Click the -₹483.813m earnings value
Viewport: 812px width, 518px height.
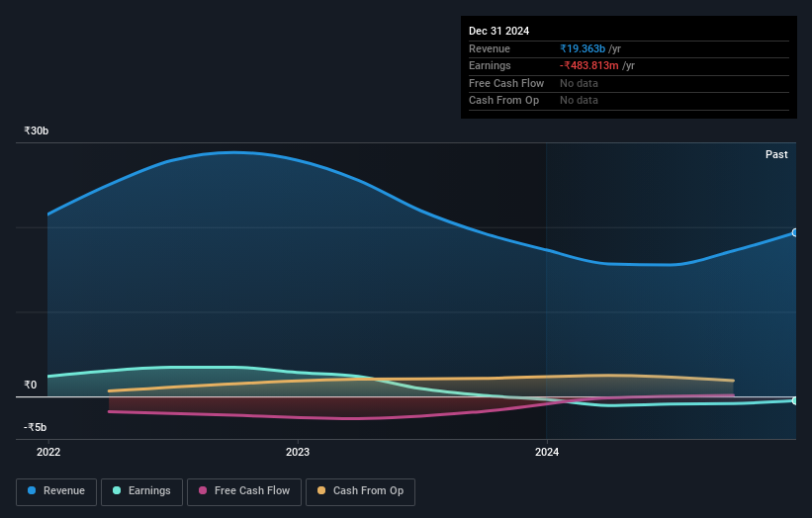click(x=589, y=65)
